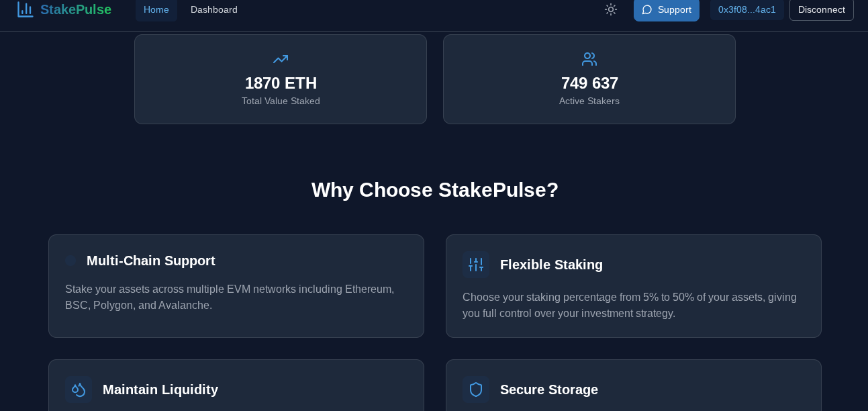Click the Multi-Chain Support heading

pos(151,261)
